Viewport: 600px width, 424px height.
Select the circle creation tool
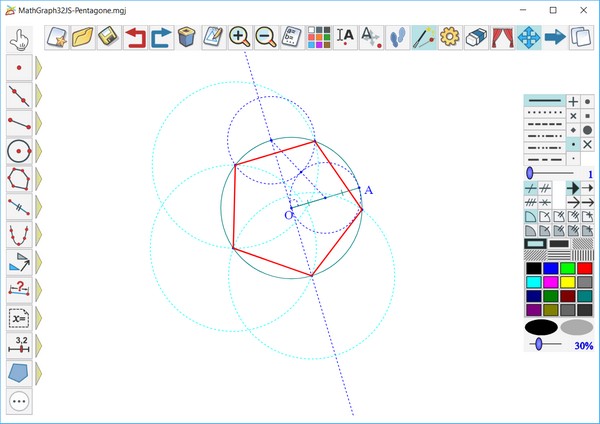[x=19, y=150]
